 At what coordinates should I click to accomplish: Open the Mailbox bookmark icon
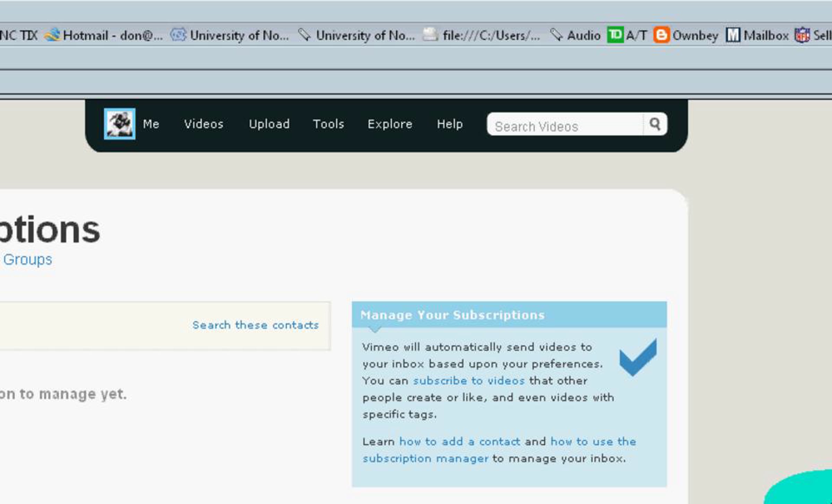(733, 35)
